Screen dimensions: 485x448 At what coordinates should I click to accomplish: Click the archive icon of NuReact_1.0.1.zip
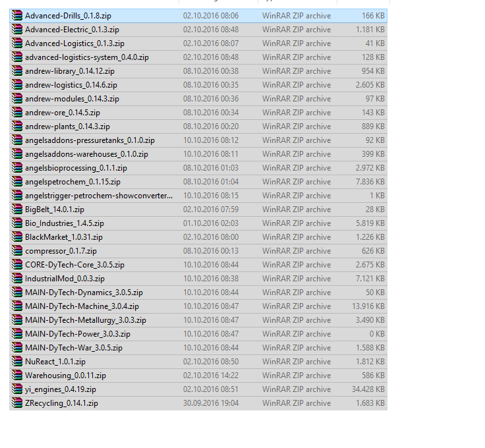(x=17, y=362)
